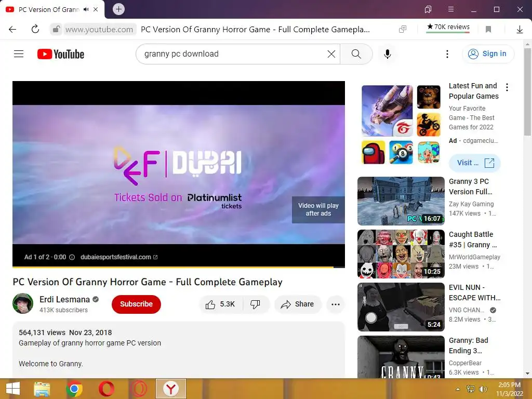
Task: Open Granny: Bad Ending 3 thumbnail
Action: [401, 356]
